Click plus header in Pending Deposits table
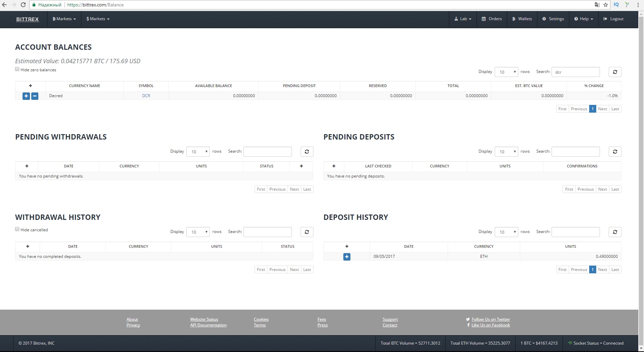This screenshot has height=352, width=644. click(x=334, y=166)
